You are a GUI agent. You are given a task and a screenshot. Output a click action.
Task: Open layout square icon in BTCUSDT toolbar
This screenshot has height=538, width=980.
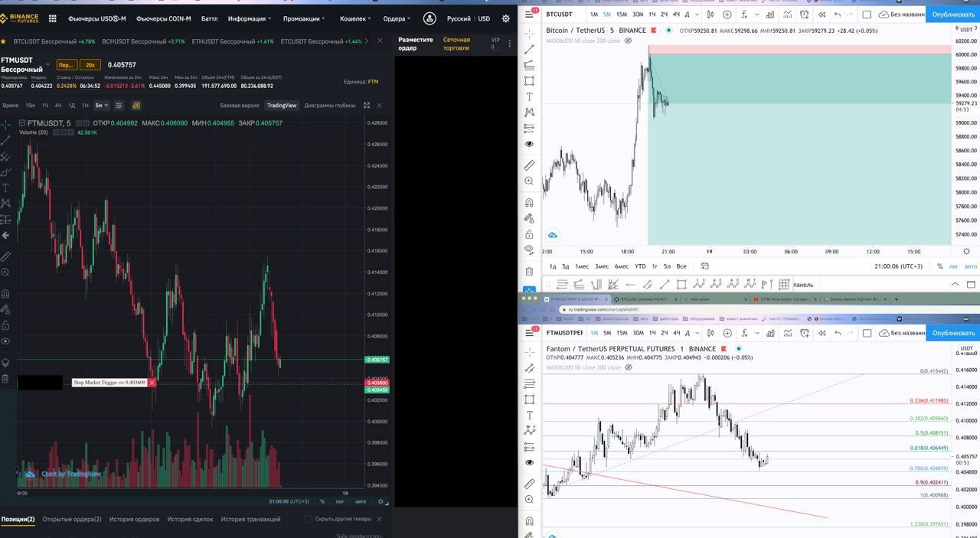(x=867, y=14)
